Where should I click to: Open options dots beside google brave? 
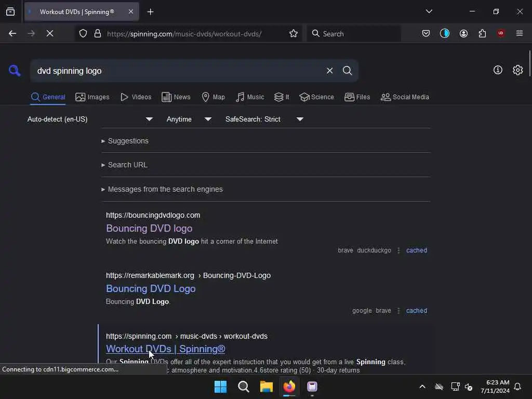pos(398,311)
